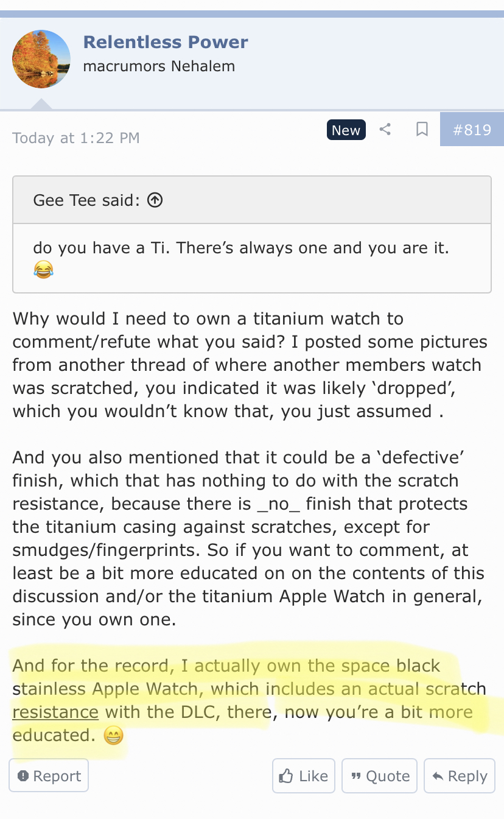
Task: Reply to the post by Relentless Power
Action: pos(460,776)
